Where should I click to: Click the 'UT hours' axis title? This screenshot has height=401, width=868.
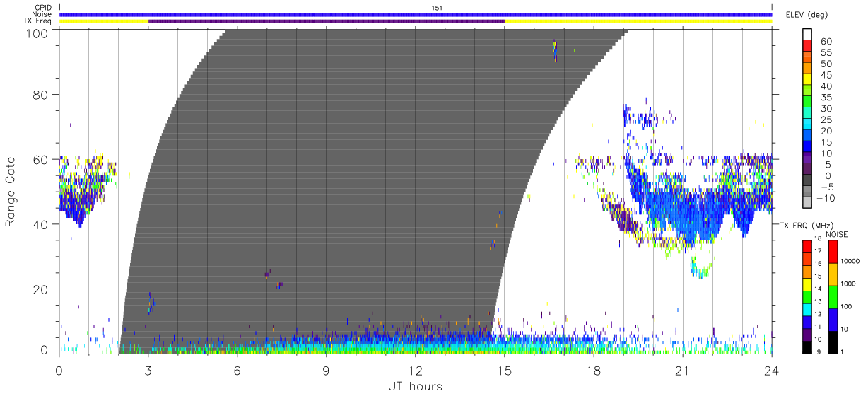(414, 386)
